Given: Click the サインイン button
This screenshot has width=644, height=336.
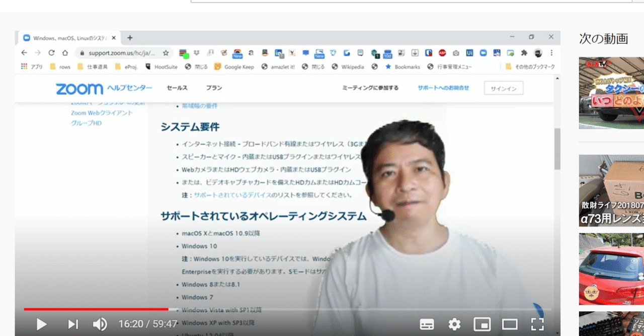Looking at the screenshot, I should click(x=504, y=88).
